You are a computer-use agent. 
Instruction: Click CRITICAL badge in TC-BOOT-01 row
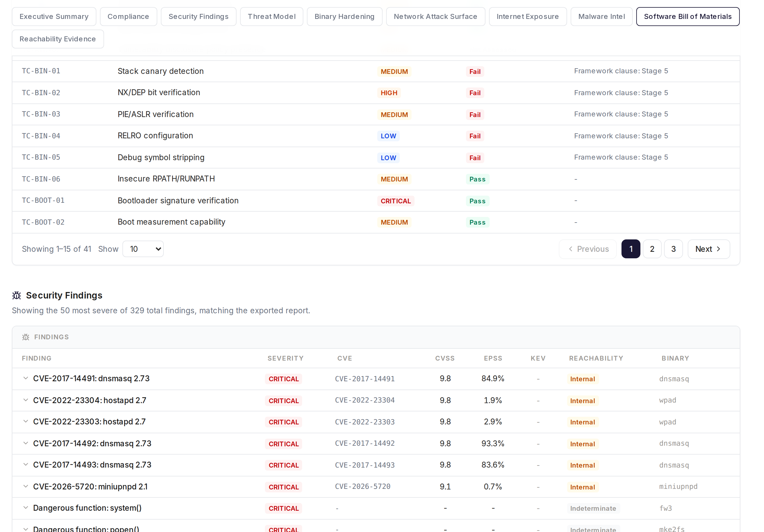point(396,201)
